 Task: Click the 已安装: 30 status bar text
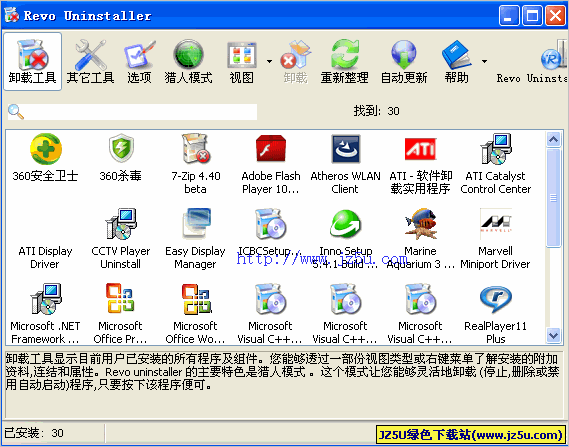(x=34, y=433)
